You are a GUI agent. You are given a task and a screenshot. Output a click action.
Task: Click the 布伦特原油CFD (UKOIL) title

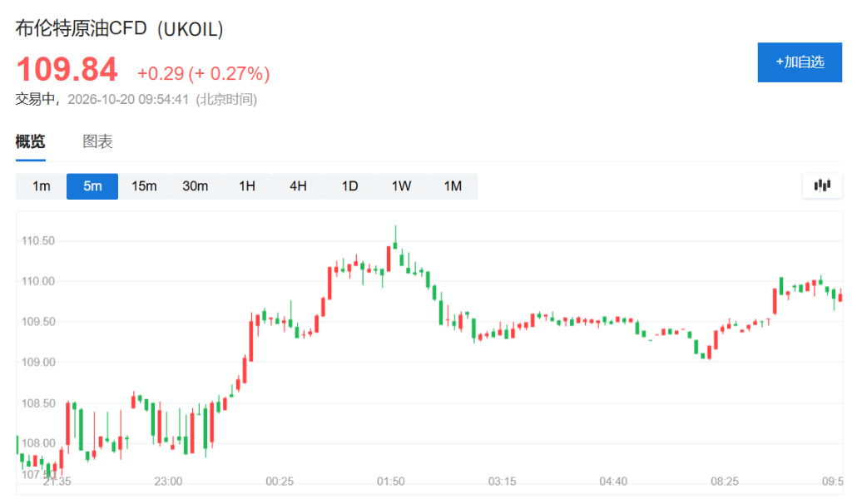click(x=120, y=28)
